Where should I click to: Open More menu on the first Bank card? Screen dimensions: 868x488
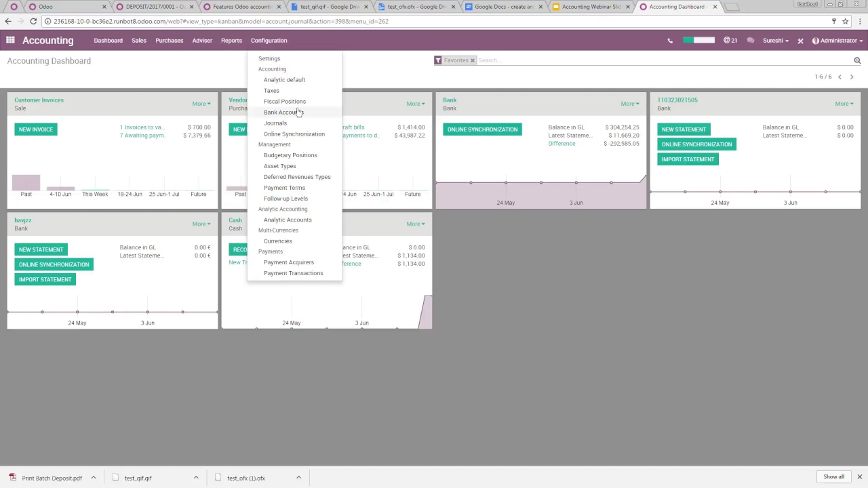tap(630, 104)
